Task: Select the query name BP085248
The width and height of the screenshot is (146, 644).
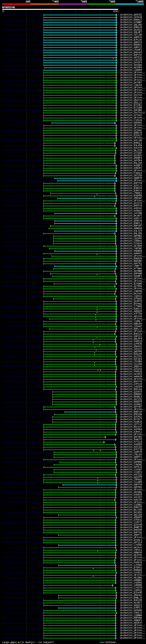Action: click(x=8, y=7)
